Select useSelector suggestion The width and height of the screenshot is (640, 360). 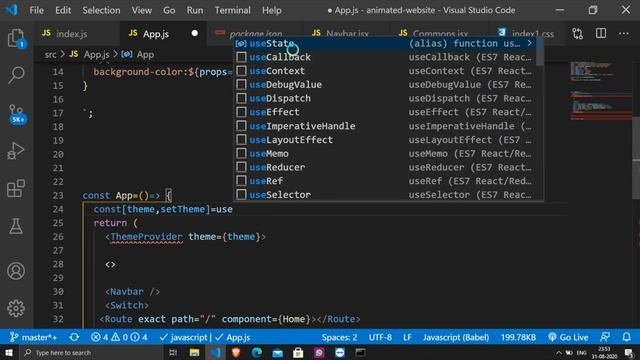pyautogui.click(x=385, y=195)
